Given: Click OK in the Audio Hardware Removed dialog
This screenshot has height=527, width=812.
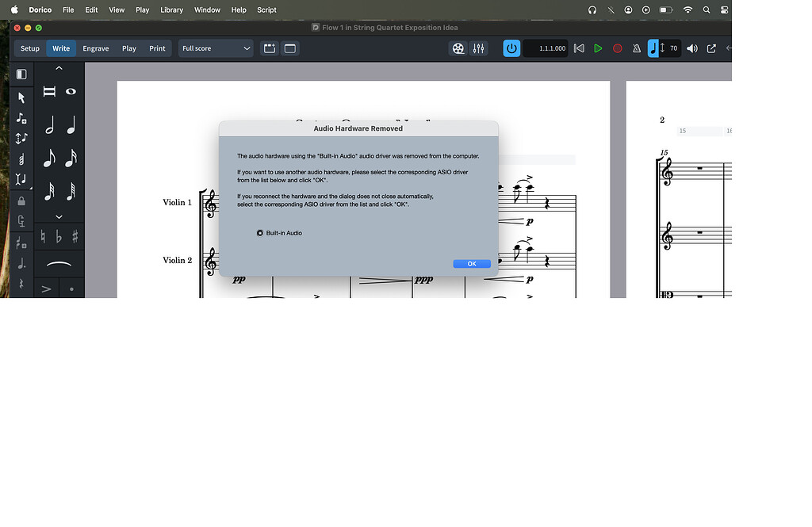Looking at the screenshot, I should pos(472,263).
